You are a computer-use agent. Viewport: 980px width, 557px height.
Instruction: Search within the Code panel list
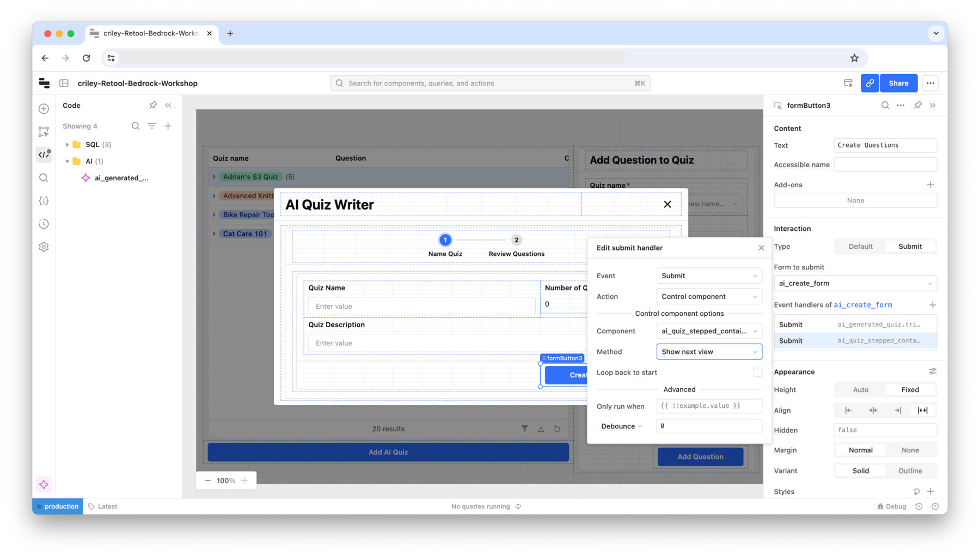pyautogui.click(x=136, y=126)
